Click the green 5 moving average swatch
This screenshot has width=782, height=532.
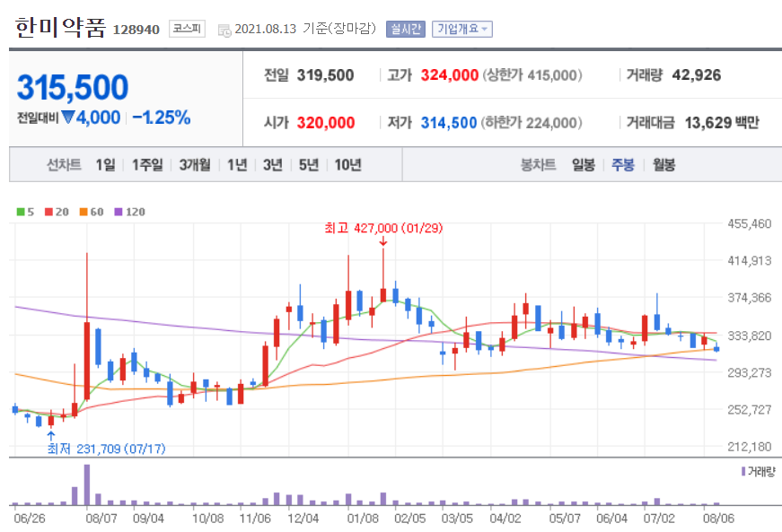point(21,213)
